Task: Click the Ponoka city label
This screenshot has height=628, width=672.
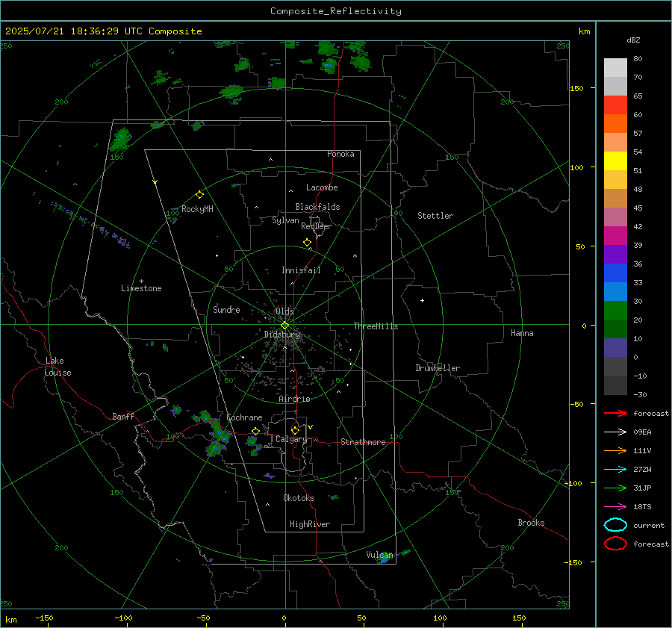Action: (x=340, y=154)
